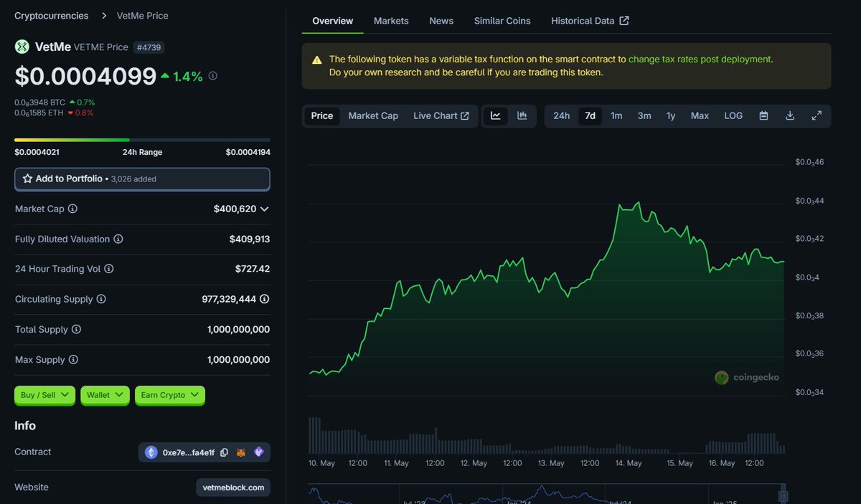
Task: Open the Live Chart view
Action: click(x=441, y=115)
